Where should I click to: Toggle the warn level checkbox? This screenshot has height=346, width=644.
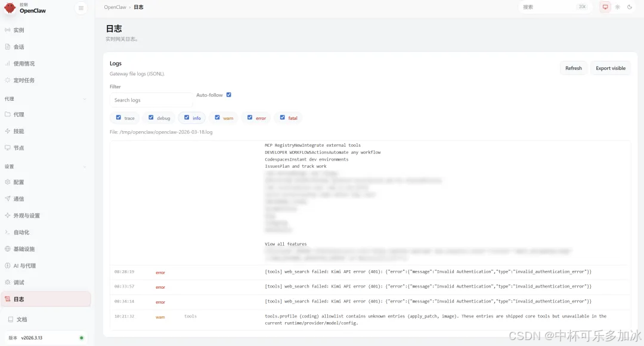tap(217, 118)
